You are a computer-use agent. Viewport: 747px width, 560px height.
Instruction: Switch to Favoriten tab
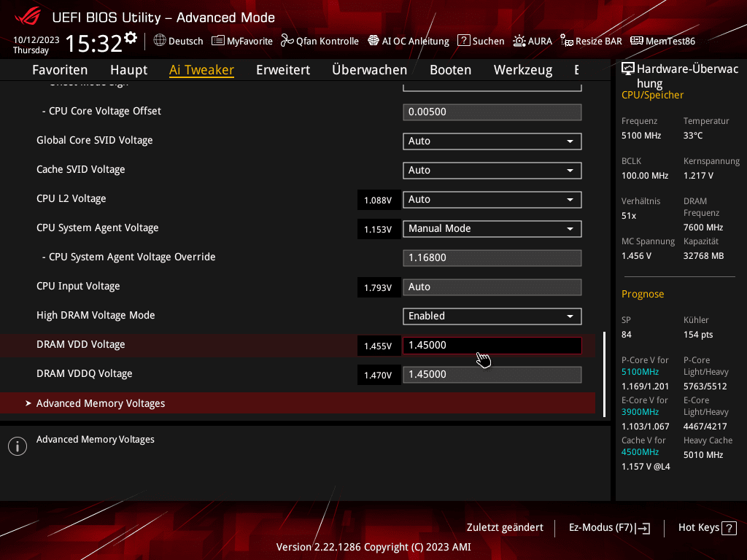click(60, 70)
